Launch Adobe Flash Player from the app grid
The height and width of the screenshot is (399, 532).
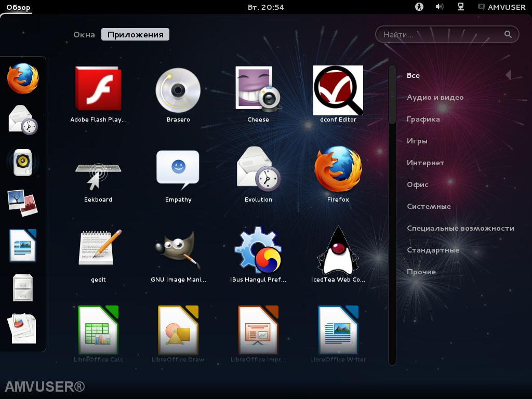(98, 95)
